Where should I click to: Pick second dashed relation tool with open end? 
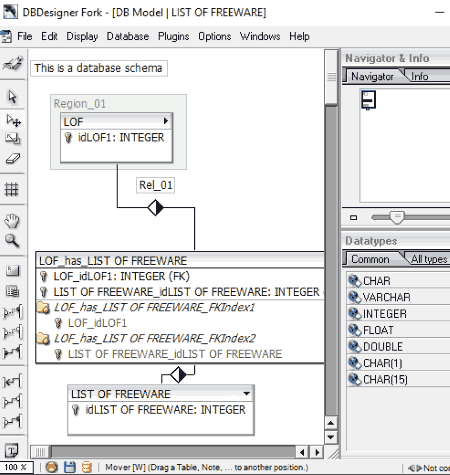coord(13,332)
